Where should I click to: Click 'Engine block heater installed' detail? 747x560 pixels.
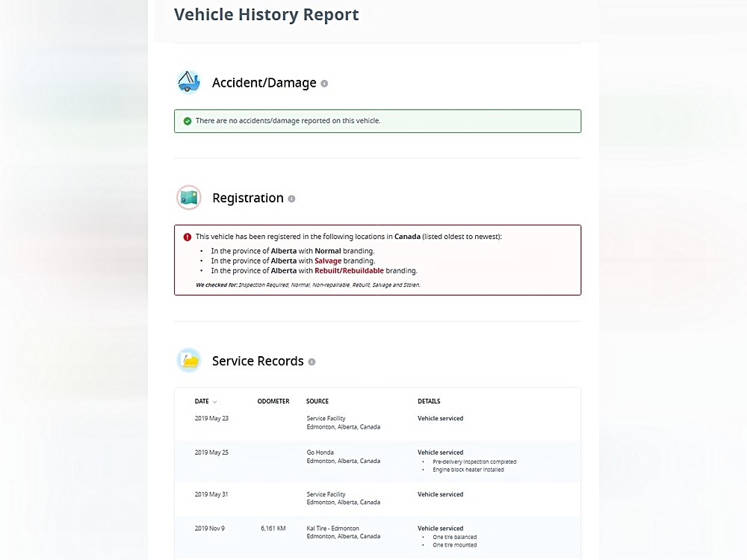pyautogui.click(x=468, y=470)
